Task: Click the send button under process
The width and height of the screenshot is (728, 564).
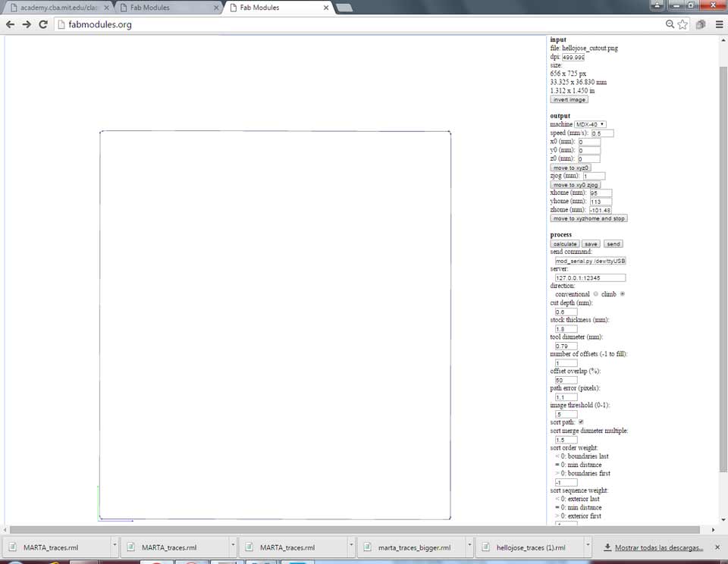Action: click(613, 243)
